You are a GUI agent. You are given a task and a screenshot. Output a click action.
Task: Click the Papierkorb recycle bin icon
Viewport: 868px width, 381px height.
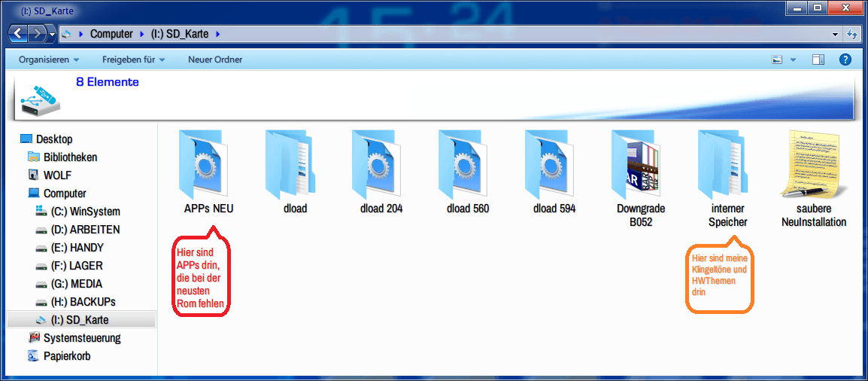(34, 356)
